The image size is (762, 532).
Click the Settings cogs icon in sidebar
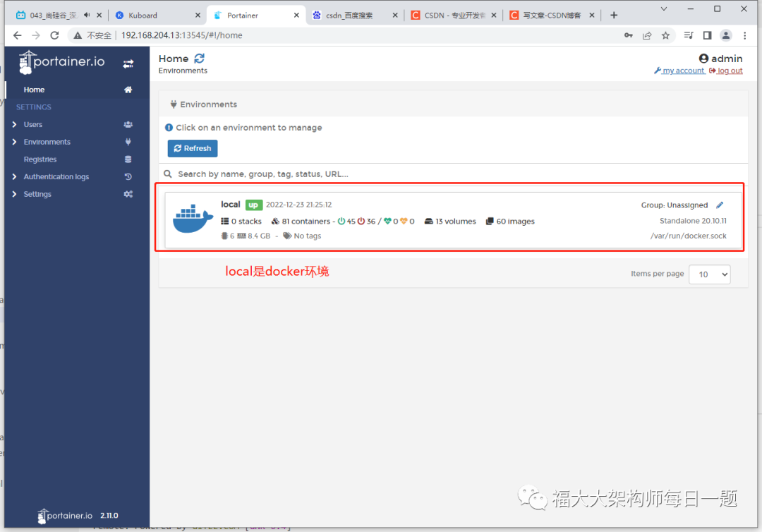128,194
